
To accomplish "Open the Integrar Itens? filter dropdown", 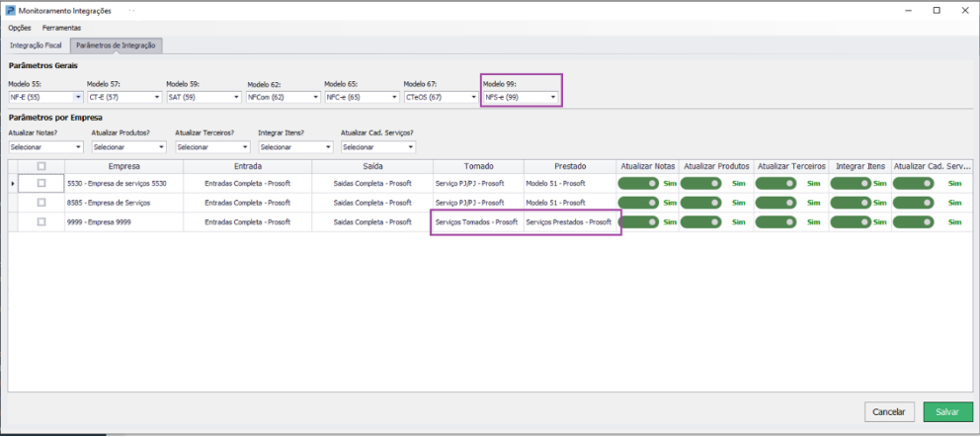I will point(295,147).
